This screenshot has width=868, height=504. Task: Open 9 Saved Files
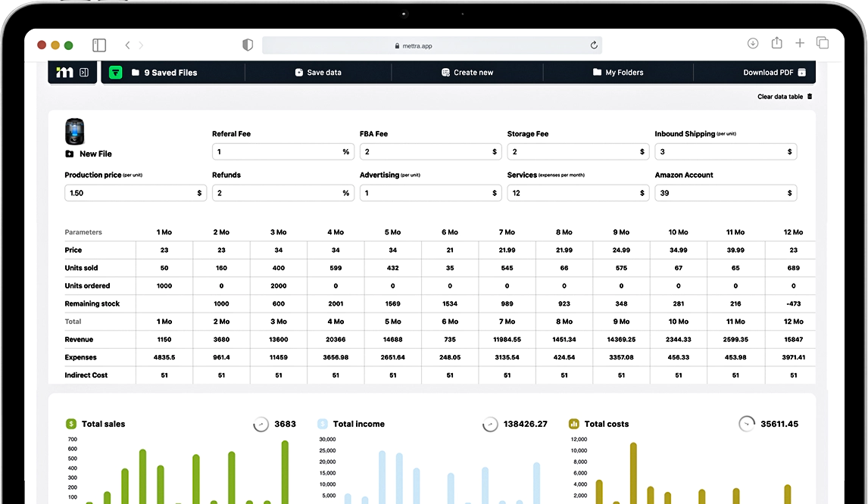click(164, 73)
